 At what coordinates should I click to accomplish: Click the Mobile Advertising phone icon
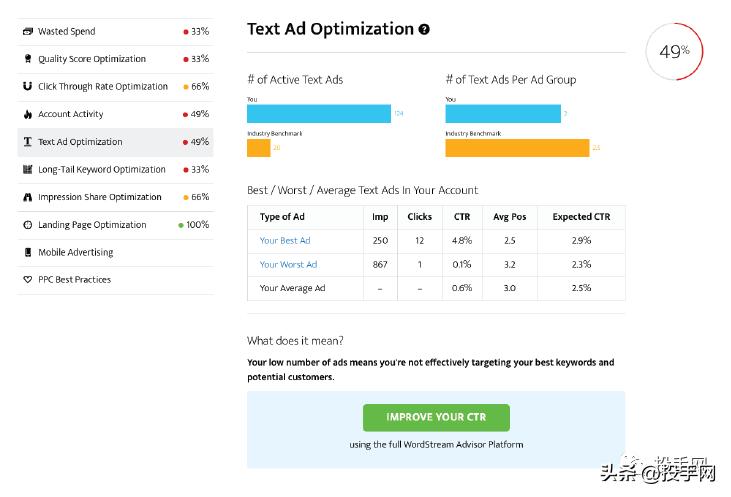click(x=28, y=252)
